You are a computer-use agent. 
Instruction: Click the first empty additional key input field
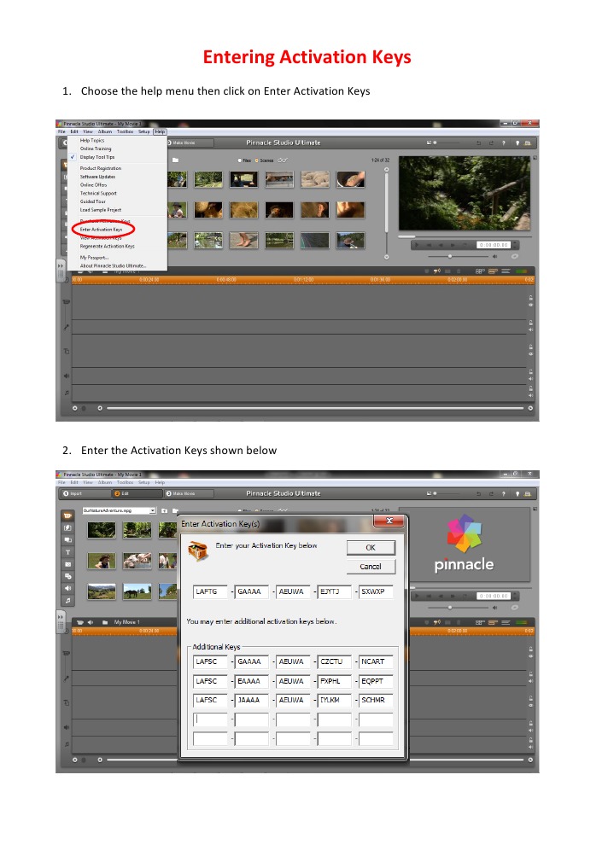210,719
